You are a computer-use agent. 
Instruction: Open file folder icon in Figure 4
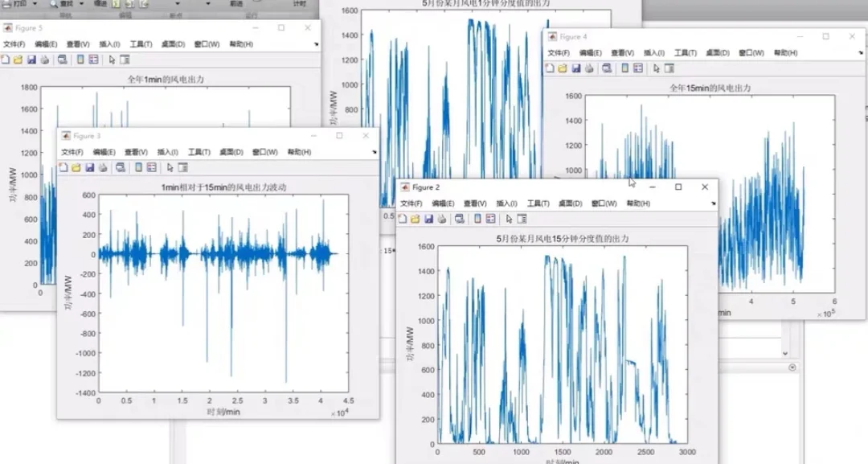click(x=563, y=68)
